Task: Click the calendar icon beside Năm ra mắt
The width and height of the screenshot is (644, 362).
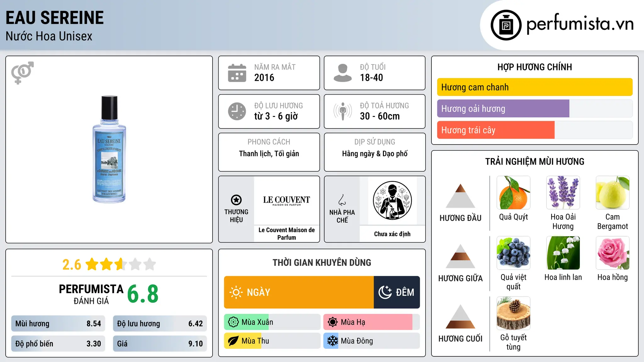Action: 237,73
